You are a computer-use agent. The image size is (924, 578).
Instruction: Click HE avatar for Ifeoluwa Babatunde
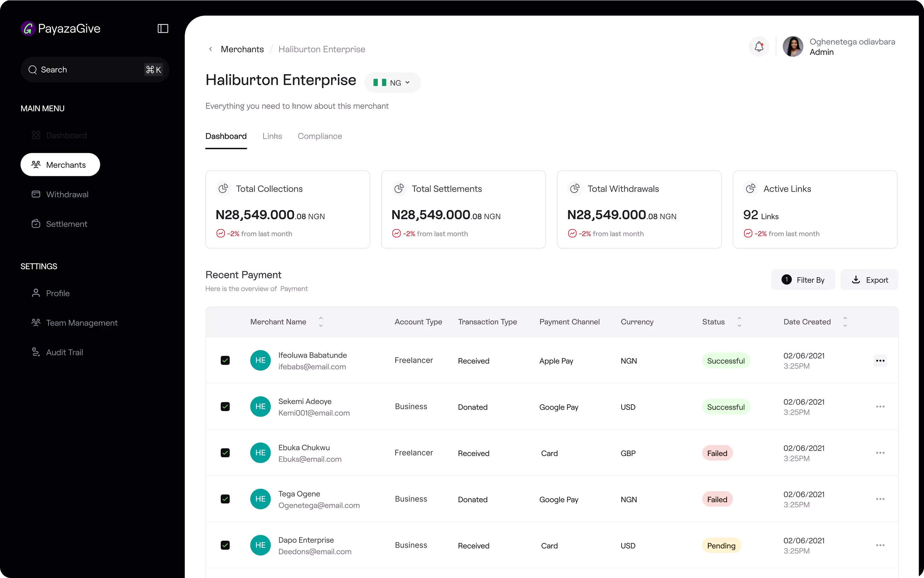[260, 360]
